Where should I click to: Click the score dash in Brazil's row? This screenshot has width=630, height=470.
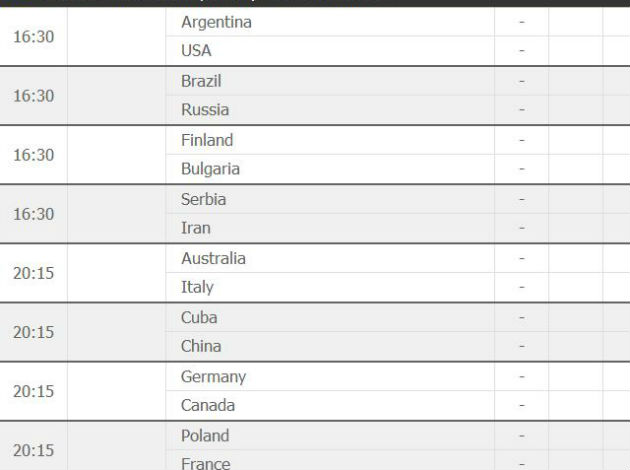tap(521, 81)
